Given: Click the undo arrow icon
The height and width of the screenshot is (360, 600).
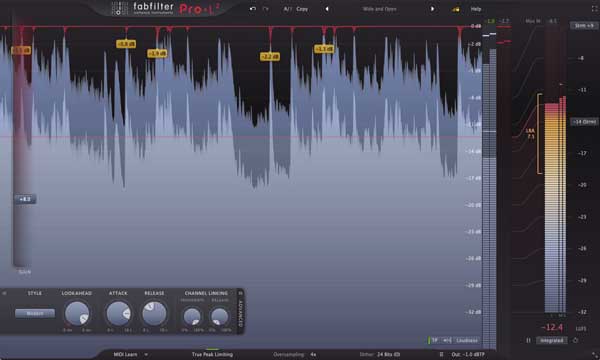Looking at the screenshot, I should tap(253, 9).
